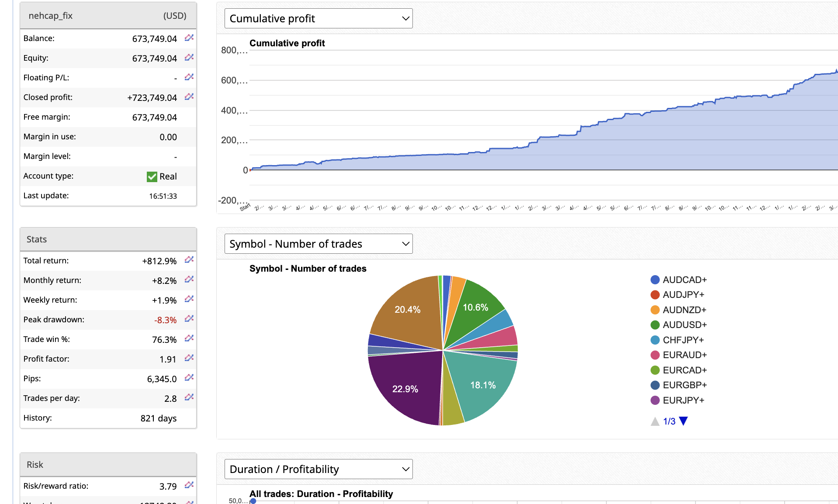Viewport: 838px width, 504px height.
Task: Click the chart icon beside Peak drawdown
Action: pos(189,319)
